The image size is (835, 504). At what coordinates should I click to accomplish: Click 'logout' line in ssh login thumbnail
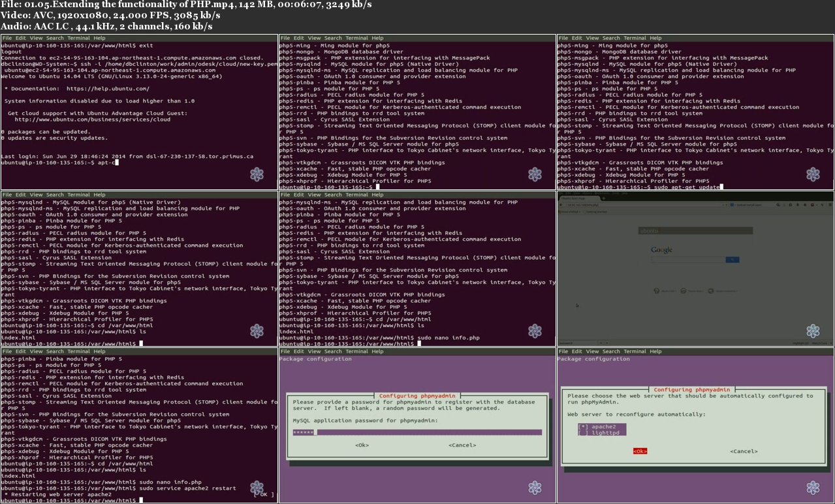pos(12,52)
